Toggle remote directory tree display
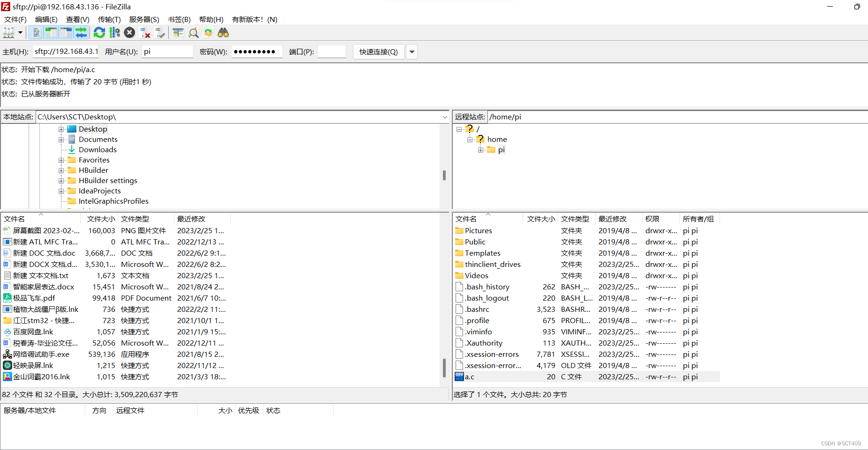The height and width of the screenshot is (450, 868). (66, 32)
